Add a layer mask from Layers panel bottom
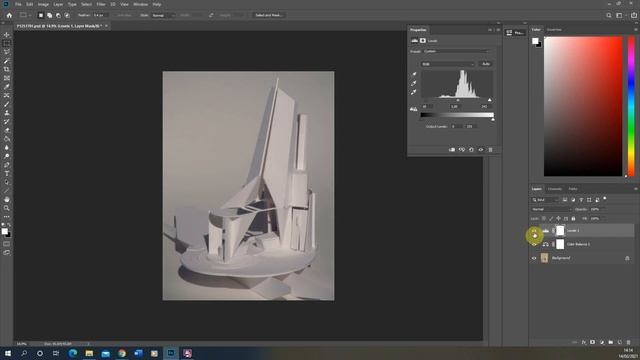Viewport: 640px width, 360px height. tap(593, 342)
